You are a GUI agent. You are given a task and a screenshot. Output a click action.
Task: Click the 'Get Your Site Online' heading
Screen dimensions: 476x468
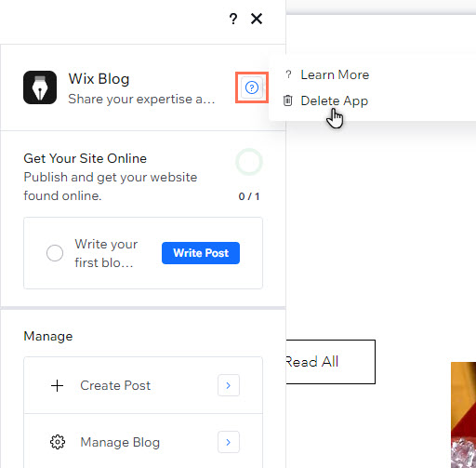tap(86, 158)
